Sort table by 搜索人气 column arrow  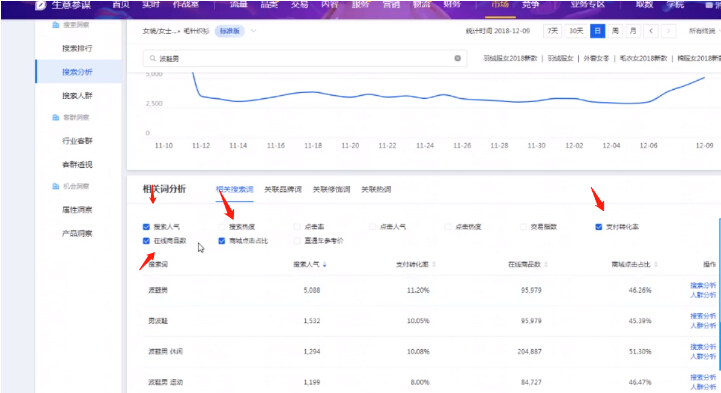[325, 264]
